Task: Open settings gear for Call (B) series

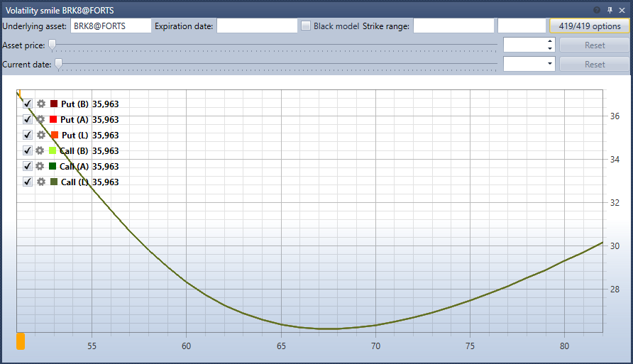Action: tap(40, 150)
